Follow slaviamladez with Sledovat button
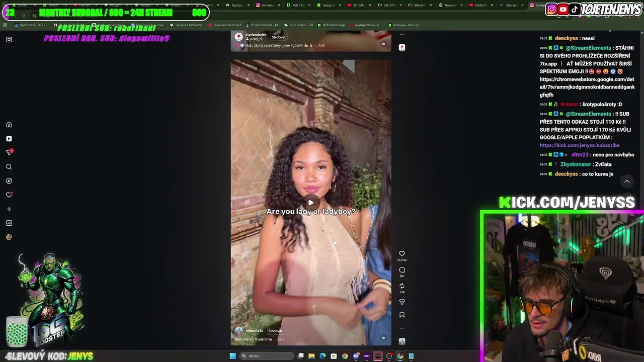This screenshot has height=362, width=644. [x=278, y=37]
